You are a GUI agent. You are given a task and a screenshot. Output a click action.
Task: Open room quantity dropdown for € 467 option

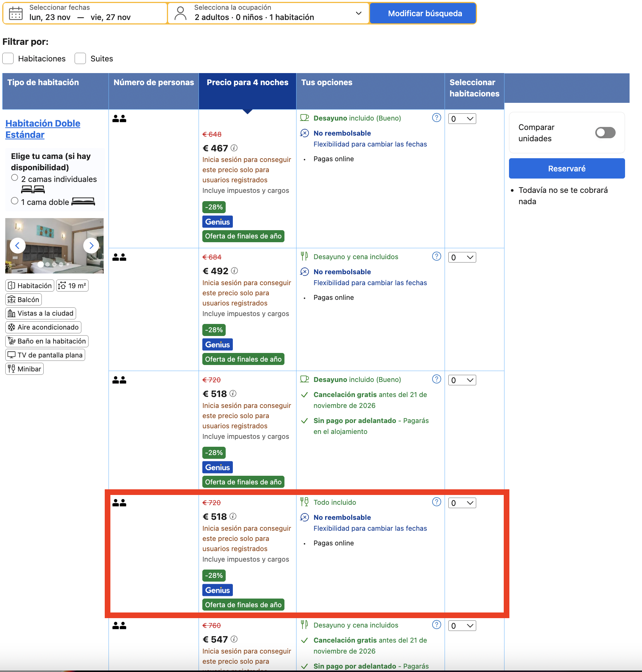pyautogui.click(x=462, y=119)
